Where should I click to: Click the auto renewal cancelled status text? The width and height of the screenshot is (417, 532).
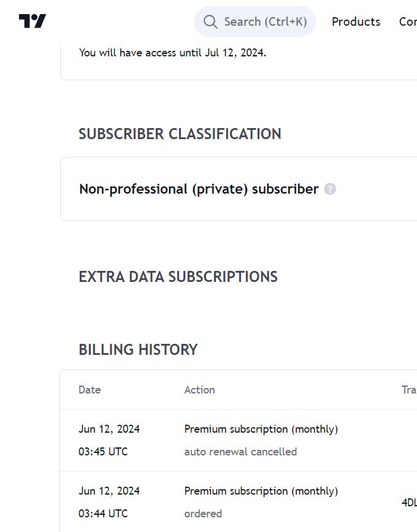[240, 452]
